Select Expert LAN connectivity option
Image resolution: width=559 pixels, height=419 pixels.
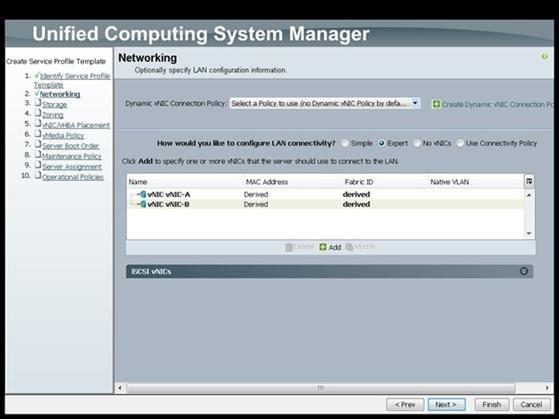pos(381,143)
